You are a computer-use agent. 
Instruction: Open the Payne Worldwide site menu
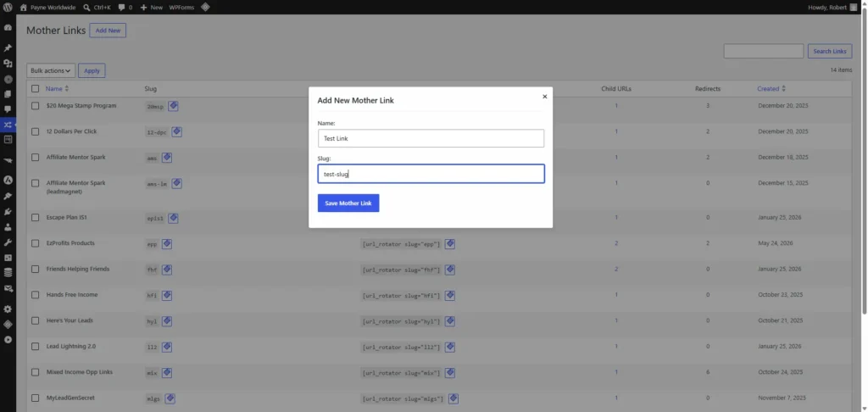pos(47,8)
